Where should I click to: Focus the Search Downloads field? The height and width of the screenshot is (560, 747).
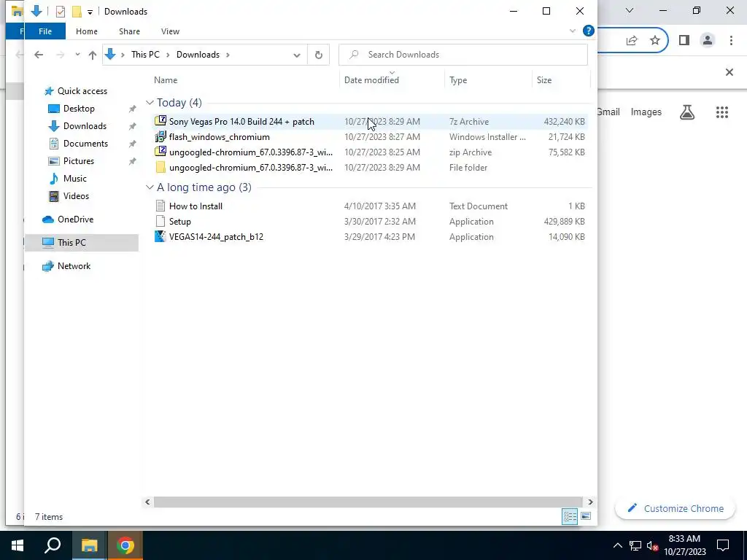click(463, 55)
